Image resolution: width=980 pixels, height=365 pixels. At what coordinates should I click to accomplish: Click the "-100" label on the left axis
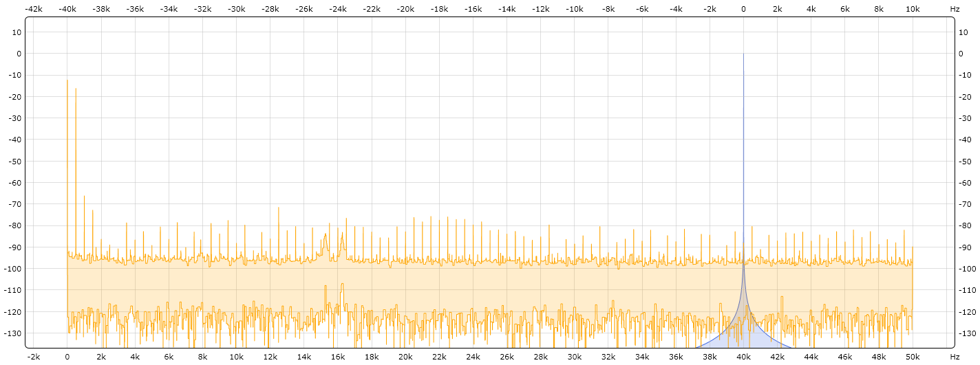[14, 269]
